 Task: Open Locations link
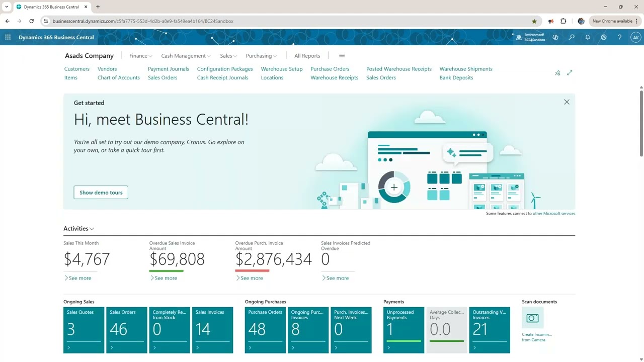pos(272,77)
